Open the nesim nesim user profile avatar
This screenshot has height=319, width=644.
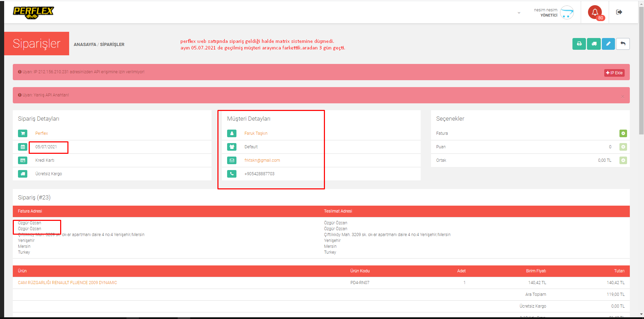pyautogui.click(x=567, y=12)
